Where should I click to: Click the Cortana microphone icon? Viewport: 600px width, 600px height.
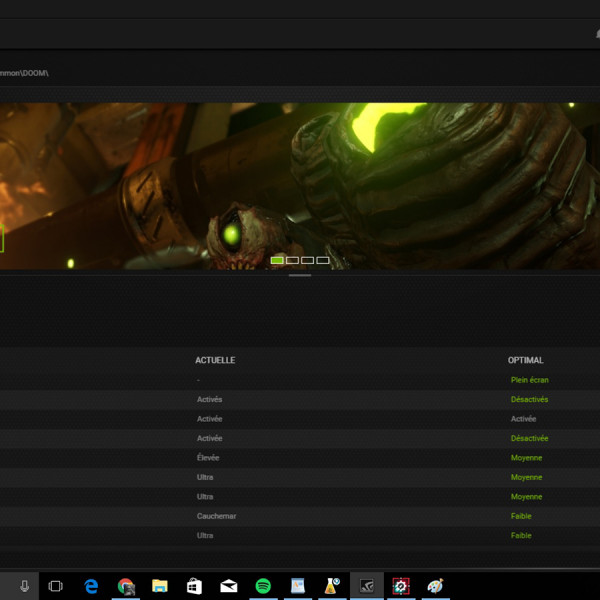click(24, 586)
